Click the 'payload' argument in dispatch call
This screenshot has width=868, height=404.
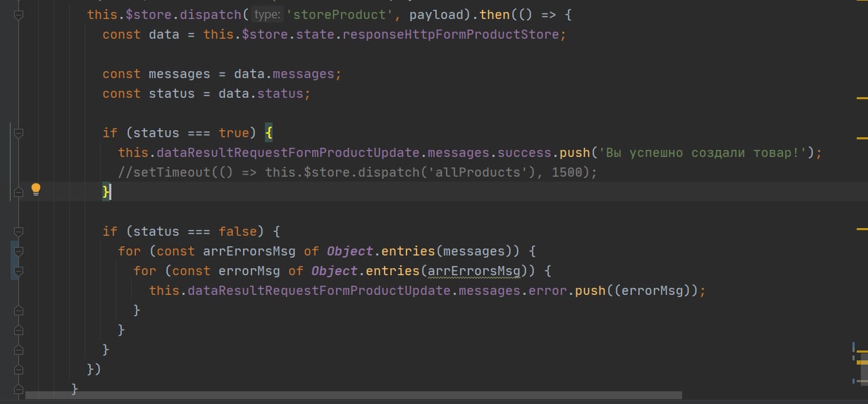(x=436, y=14)
